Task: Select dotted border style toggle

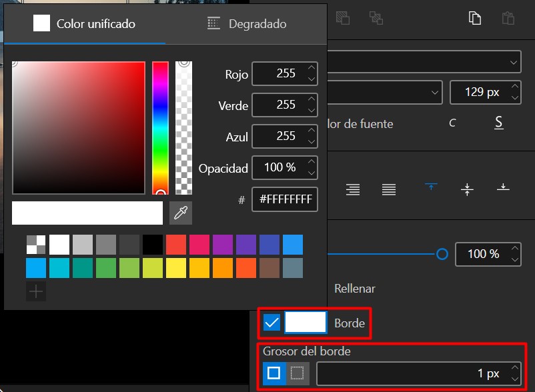Action: [x=298, y=373]
